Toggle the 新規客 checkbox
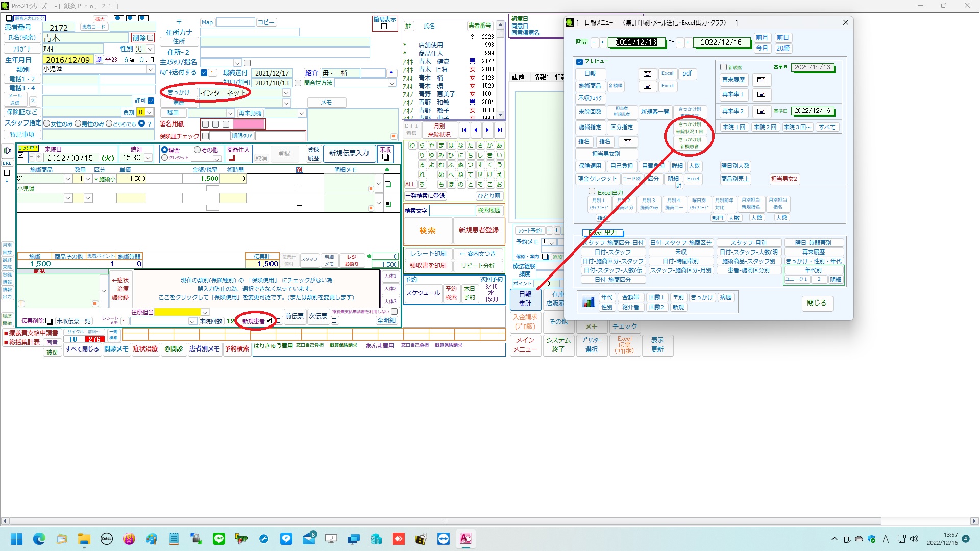The image size is (980, 551). (723, 67)
